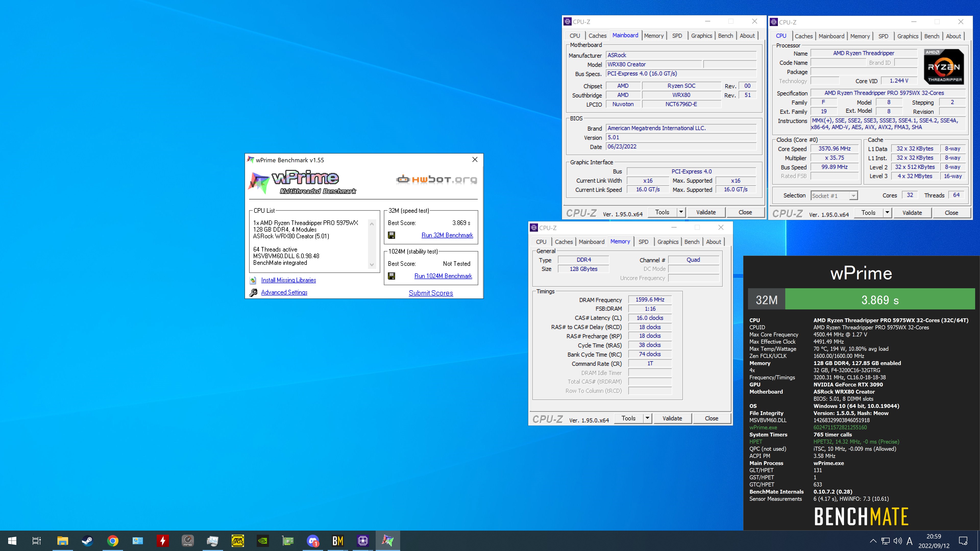
Task: Open Bench tab in Mainboard CPU-Z window
Action: coord(726,36)
